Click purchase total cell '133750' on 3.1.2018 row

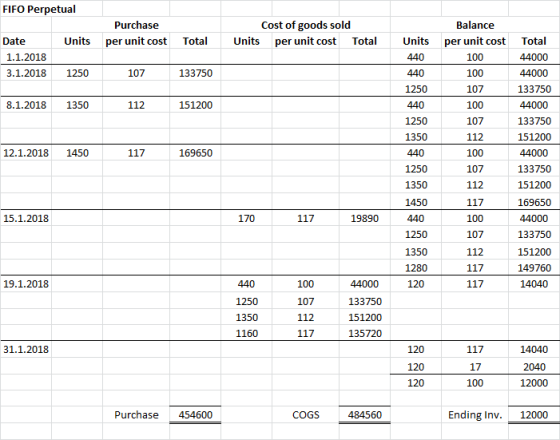196,73
